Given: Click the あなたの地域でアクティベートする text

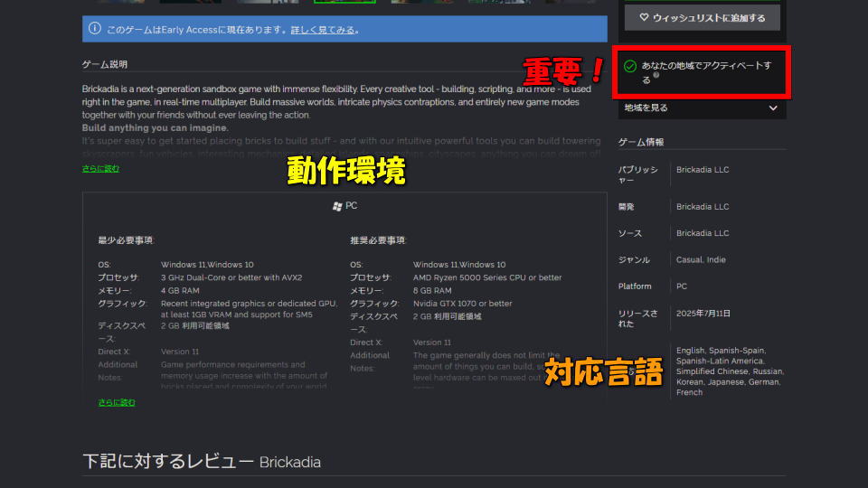Looking at the screenshot, I should pos(706,72).
